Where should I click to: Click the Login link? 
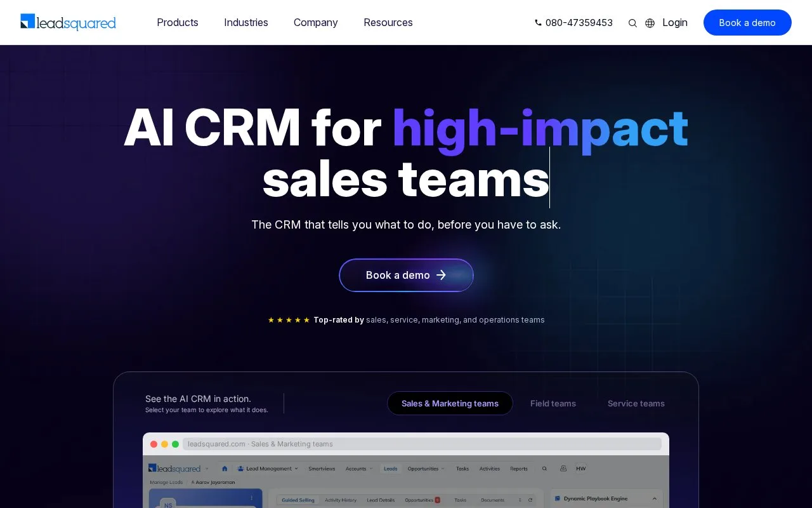coord(675,23)
